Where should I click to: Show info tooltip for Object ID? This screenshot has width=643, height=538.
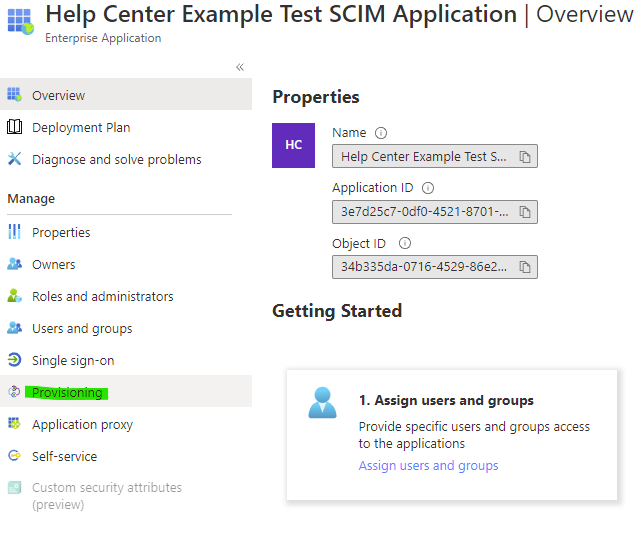pyautogui.click(x=404, y=243)
